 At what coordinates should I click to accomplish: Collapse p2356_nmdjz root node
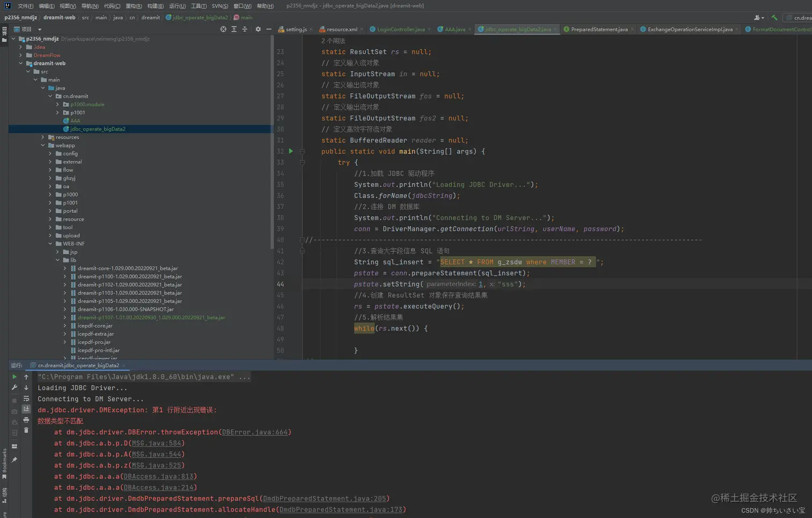coord(13,39)
